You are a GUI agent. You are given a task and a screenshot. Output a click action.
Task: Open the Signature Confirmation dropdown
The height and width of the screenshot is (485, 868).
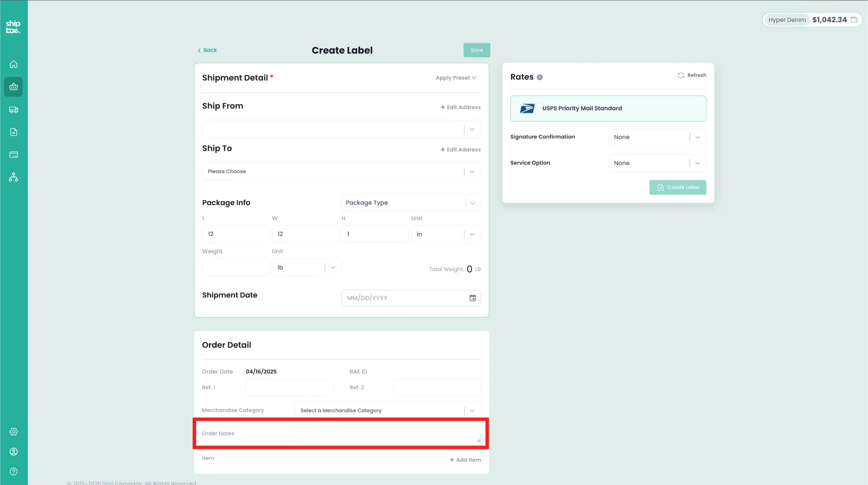pyautogui.click(x=657, y=137)
